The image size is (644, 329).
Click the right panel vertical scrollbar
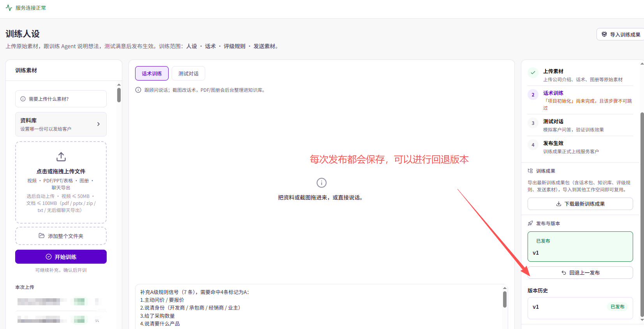(x=642, y=214)
